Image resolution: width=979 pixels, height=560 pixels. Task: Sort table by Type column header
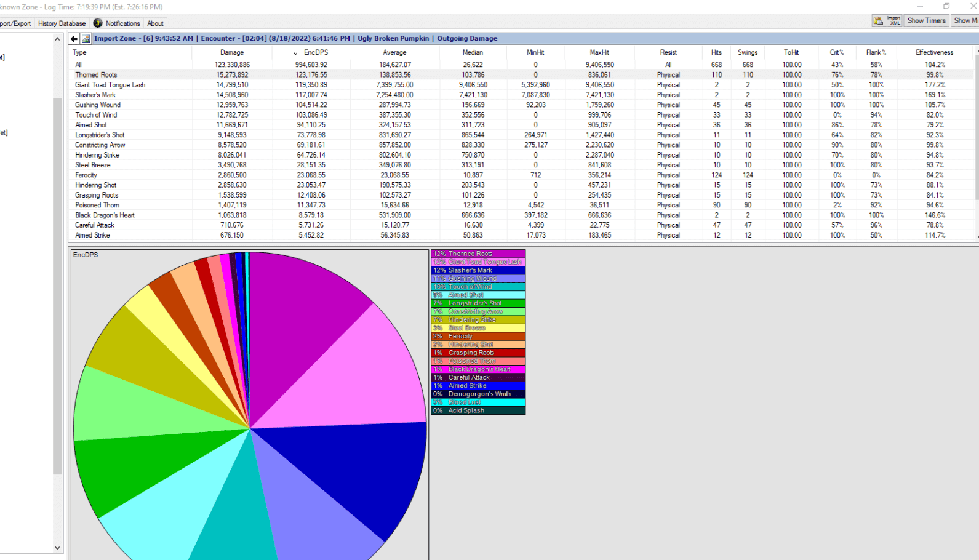(x=130, y=53)
